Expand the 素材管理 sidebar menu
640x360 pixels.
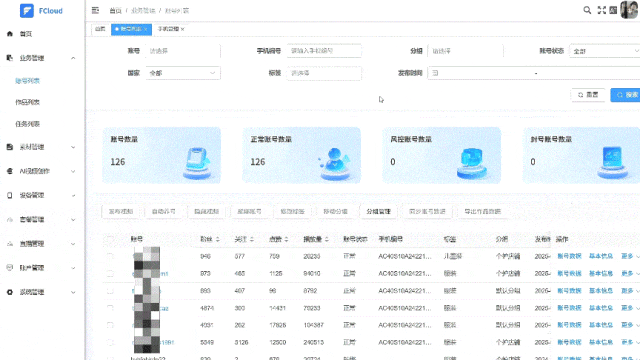pos(41,147)
